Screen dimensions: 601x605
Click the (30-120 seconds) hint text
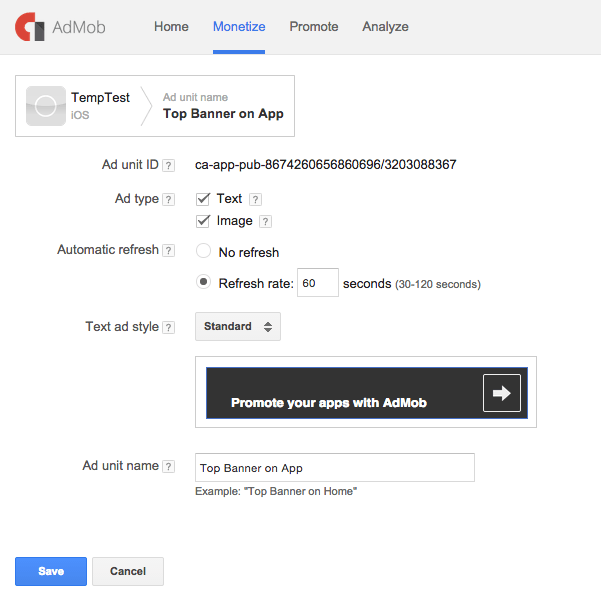(438, 284)
